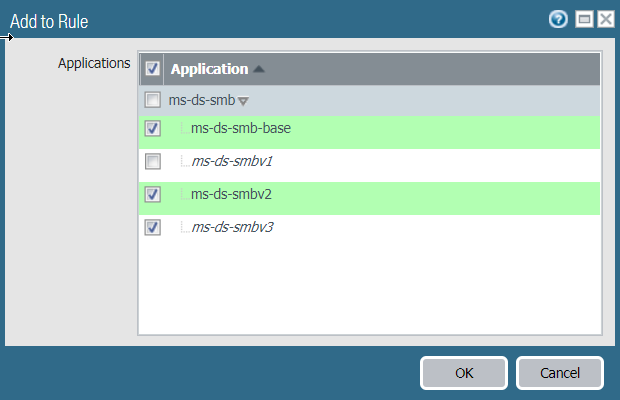This screenshot has height=400, width=620.
Task: Click the ms-ds-smb group label
Action: point(202,100)
